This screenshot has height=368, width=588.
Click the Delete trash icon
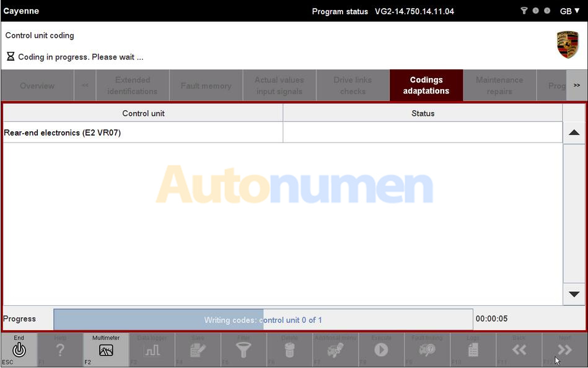coord(289,350)
